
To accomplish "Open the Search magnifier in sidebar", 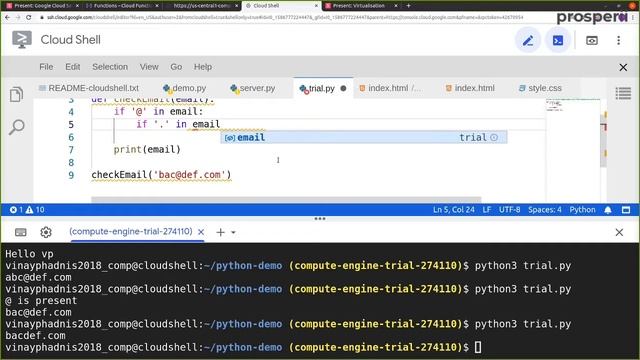I will [17, 127].
